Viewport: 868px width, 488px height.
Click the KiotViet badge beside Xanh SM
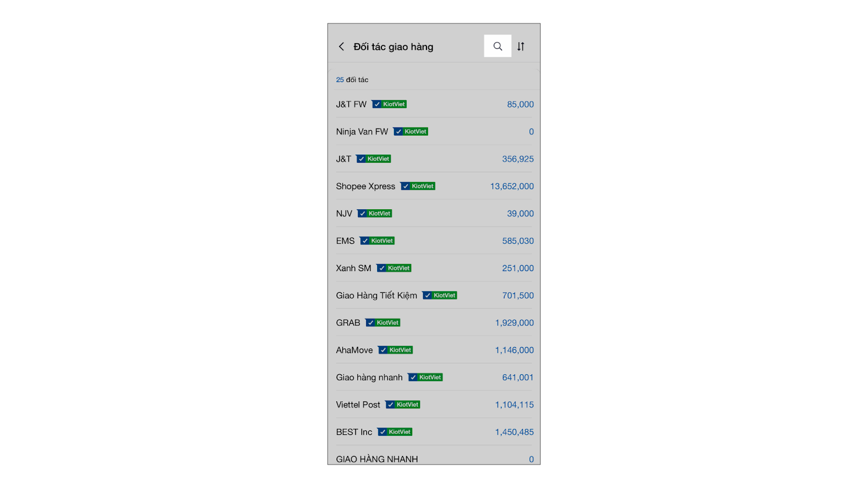pyautogui.click(x=394, y=268)
